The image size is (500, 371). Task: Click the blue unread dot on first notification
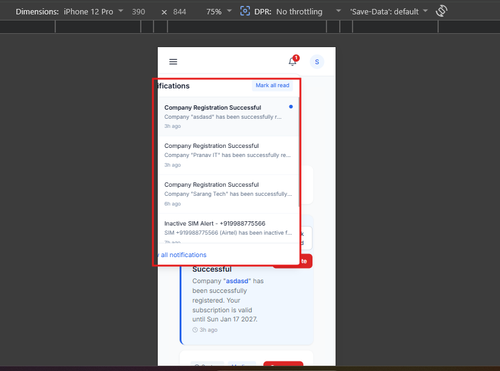291,107
